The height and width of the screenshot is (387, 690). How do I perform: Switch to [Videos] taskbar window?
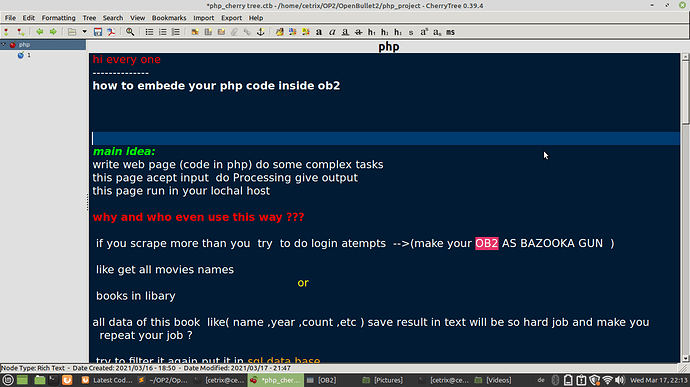[493, 380]
